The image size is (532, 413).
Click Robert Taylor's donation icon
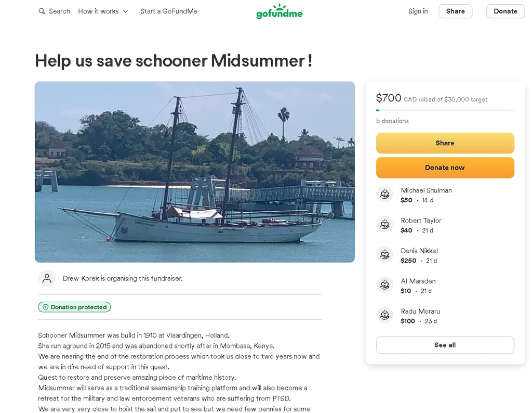point(384,225)
